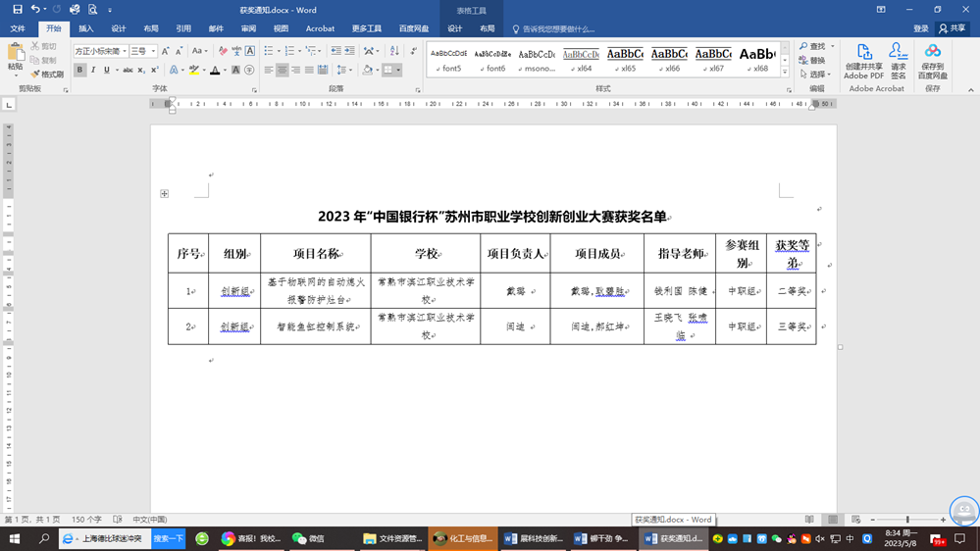Open the font size dropdown

[x=153, y=51]
